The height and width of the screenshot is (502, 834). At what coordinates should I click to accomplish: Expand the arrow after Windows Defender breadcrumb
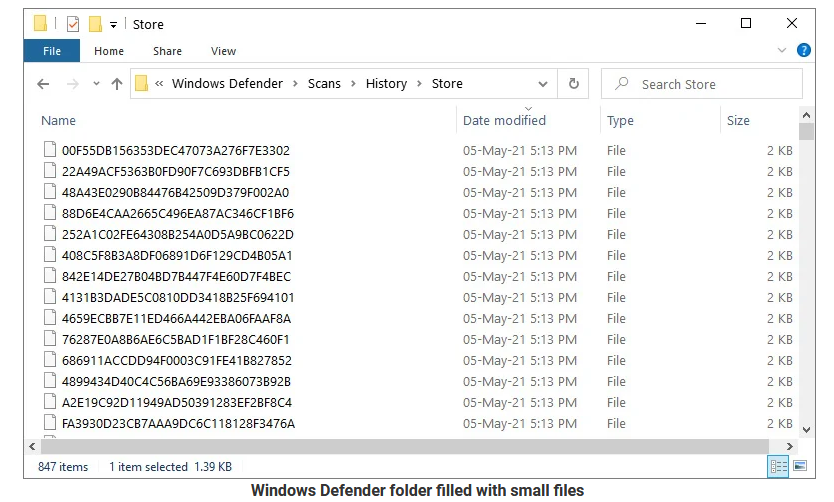(x=295, y=84)
